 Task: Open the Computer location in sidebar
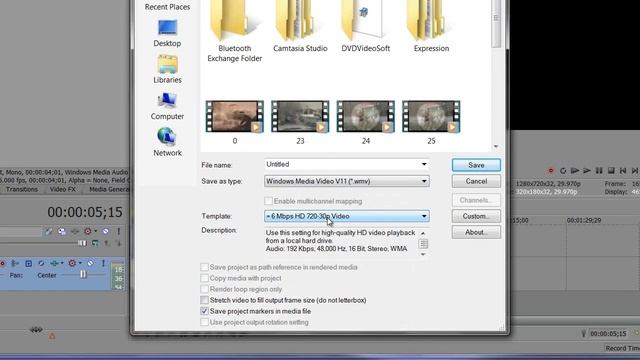pos(167,106)
